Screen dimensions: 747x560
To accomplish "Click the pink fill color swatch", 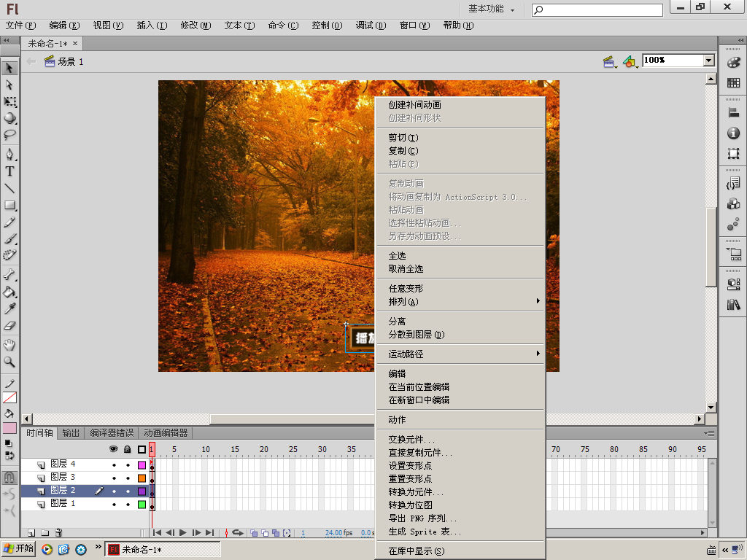I will [9, 427].
